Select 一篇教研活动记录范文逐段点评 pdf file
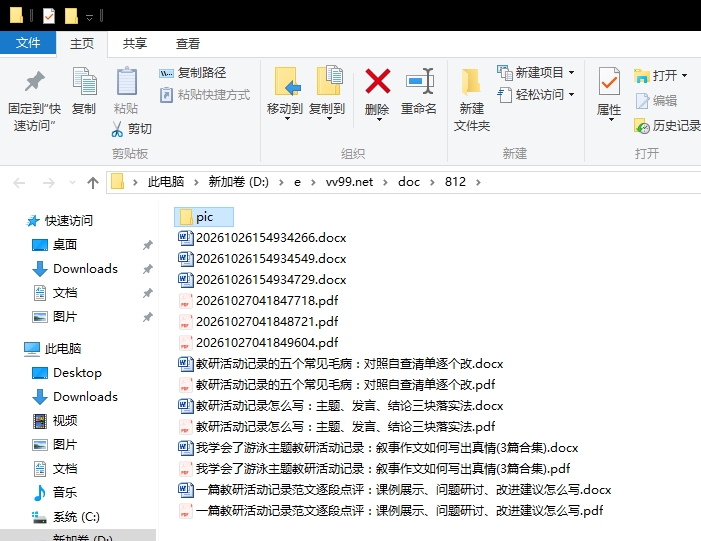 click(390, 511)
